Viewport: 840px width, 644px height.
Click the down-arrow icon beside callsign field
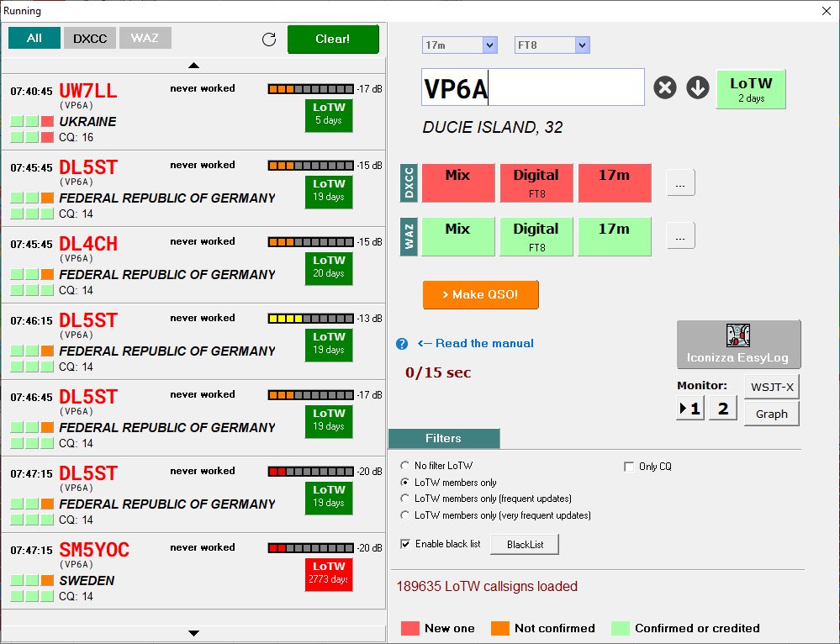click(x=698, y=87)
